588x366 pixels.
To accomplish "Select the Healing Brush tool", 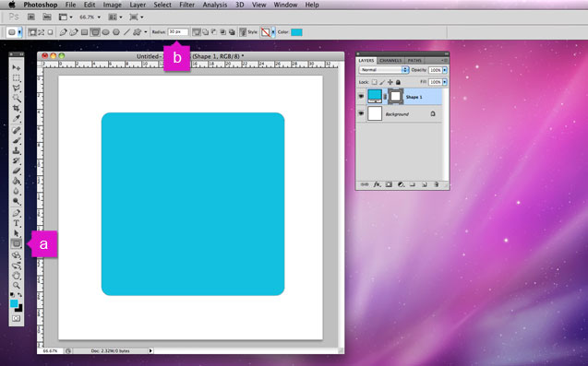I will pyautogui.click(x=16, y=130).
